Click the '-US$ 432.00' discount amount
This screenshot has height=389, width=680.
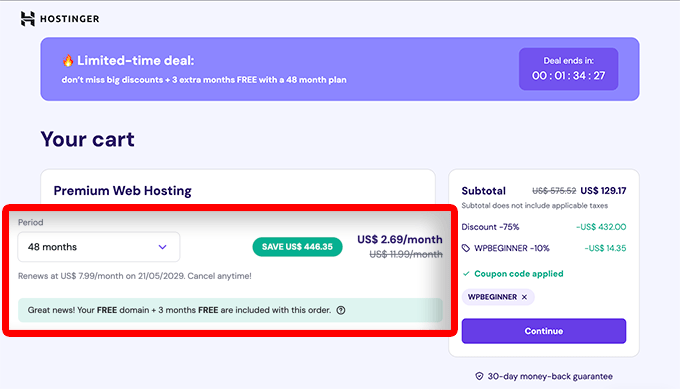pyautogui.click(x=601, y=227)
